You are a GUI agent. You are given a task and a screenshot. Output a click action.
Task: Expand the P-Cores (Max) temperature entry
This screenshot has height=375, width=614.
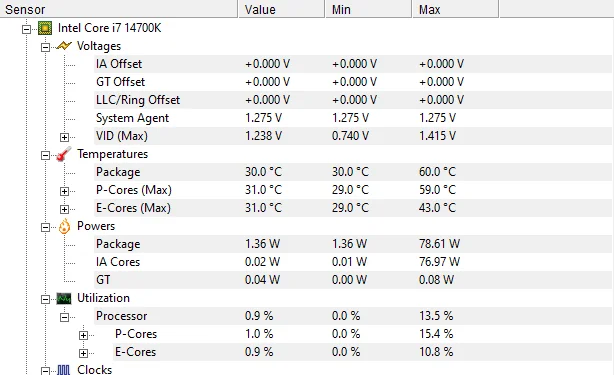coord(65,191)
